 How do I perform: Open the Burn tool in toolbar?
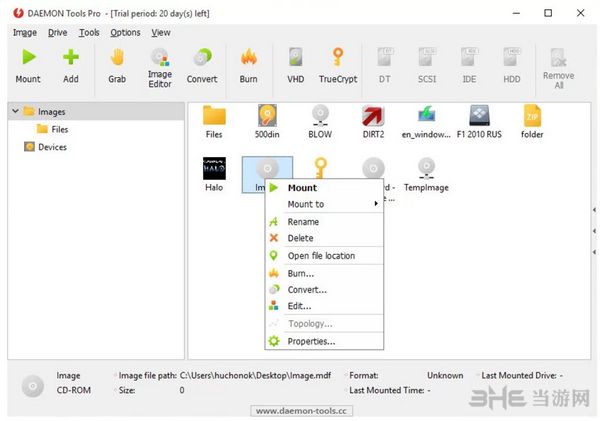point(249,67)
